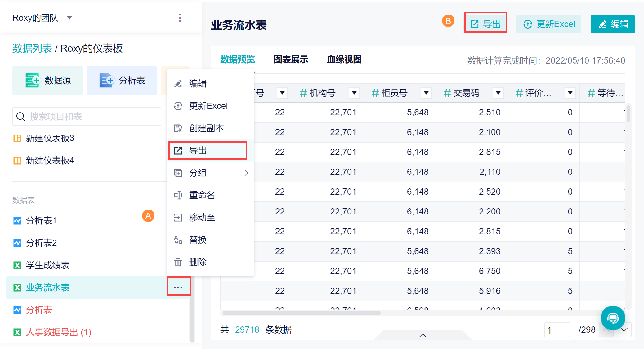Click the three-dot menu next to 业务流水表

178,287
